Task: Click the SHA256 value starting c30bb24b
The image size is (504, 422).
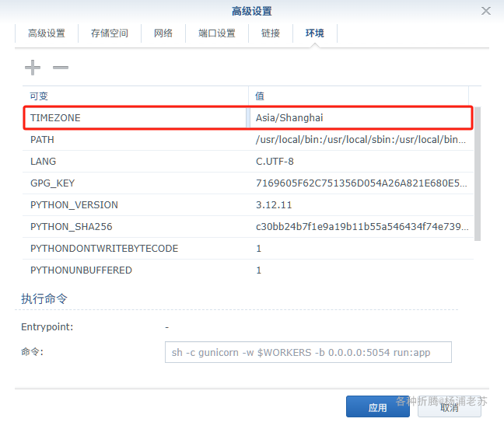Action: coord(362,227)
